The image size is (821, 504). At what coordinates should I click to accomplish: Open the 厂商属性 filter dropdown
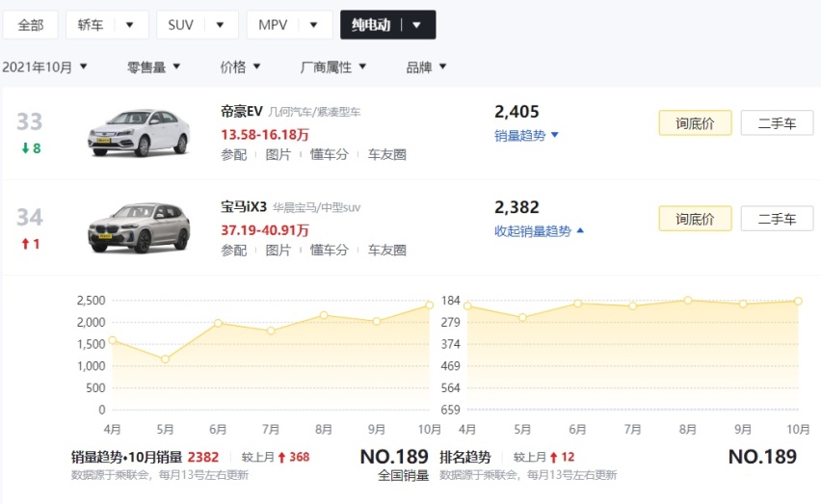tap(333, 67)
